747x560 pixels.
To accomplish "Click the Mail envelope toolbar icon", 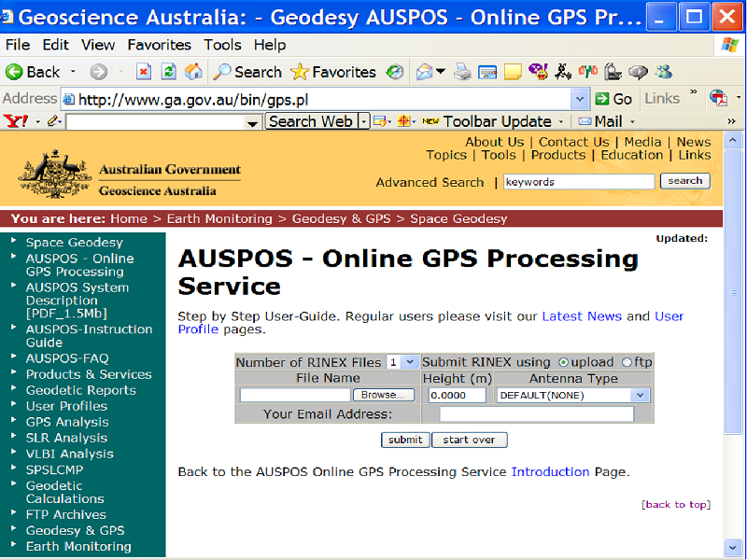I will tap(424, 72).
